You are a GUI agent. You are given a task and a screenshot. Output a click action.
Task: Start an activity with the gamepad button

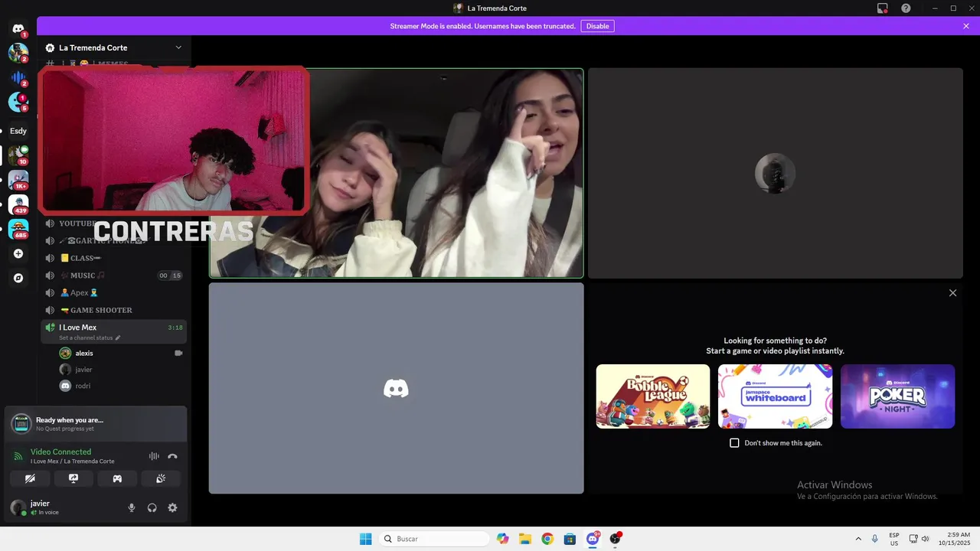coord(117,478)
